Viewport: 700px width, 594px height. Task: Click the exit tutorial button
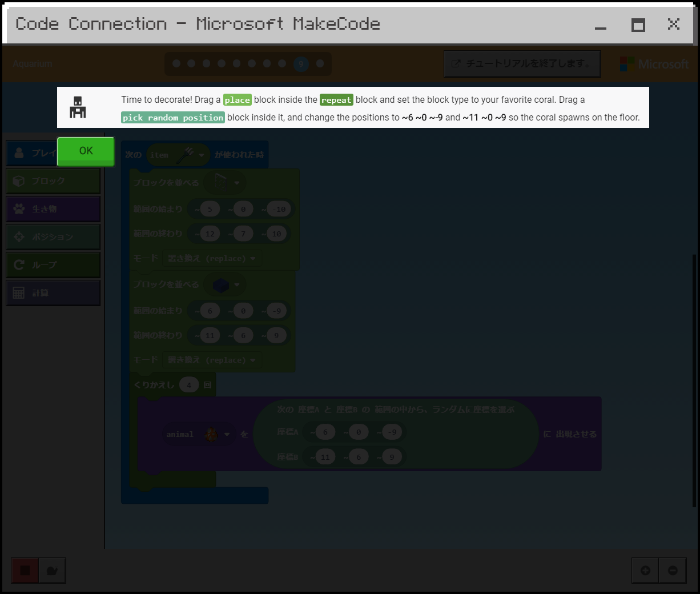[x=522, y=64]
